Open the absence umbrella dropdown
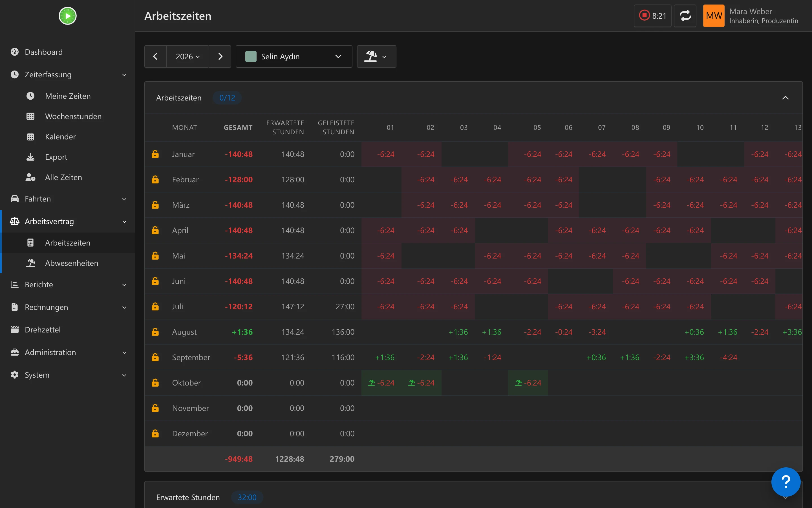This screenshot has height=508, width=812. [376, 56]
